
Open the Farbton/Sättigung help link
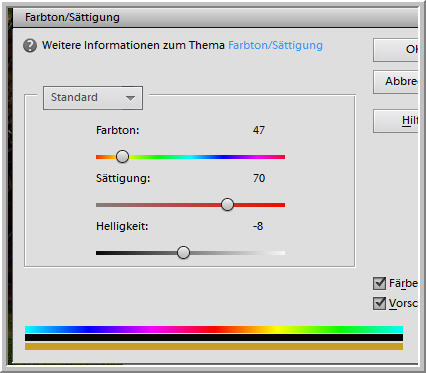275,45
